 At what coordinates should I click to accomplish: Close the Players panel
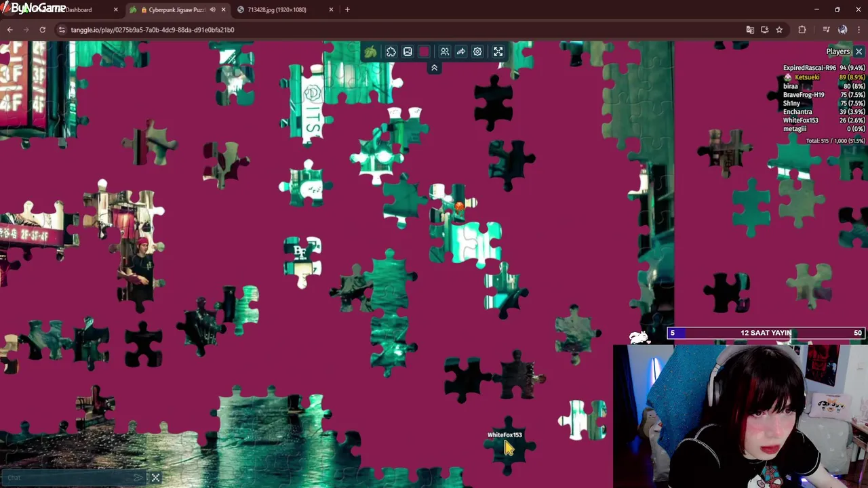(x=859, y=52)
